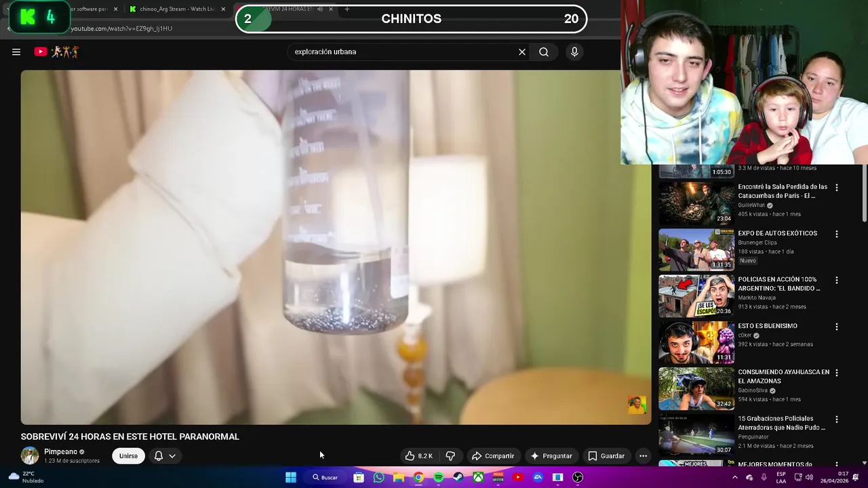Click GabinoSilva channel name
Screen dimensions: 868x488
click(x=753, y=390)
